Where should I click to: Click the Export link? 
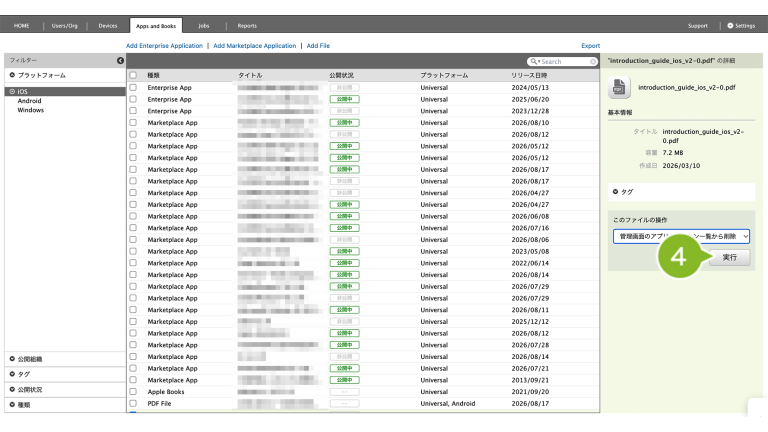590,46
